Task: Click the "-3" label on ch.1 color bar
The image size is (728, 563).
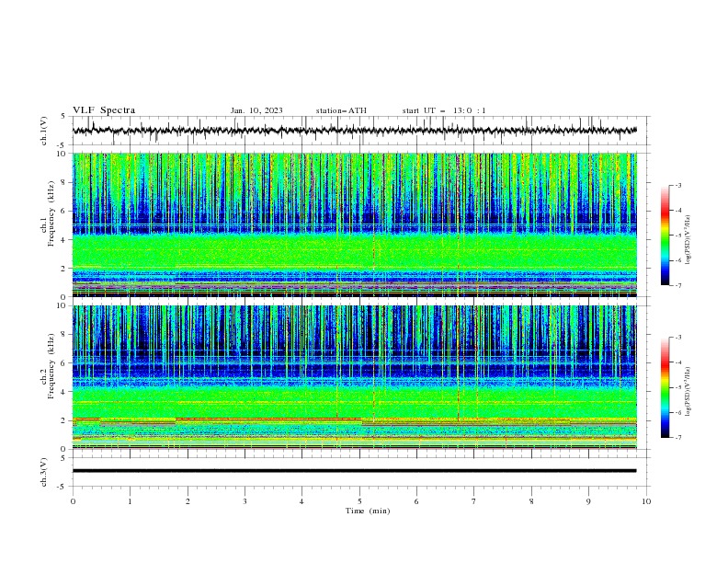Action: point(678,185)
